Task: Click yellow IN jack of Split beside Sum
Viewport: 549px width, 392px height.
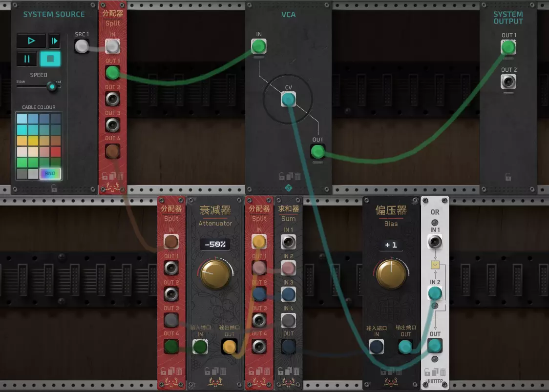Action: [259, 242]
